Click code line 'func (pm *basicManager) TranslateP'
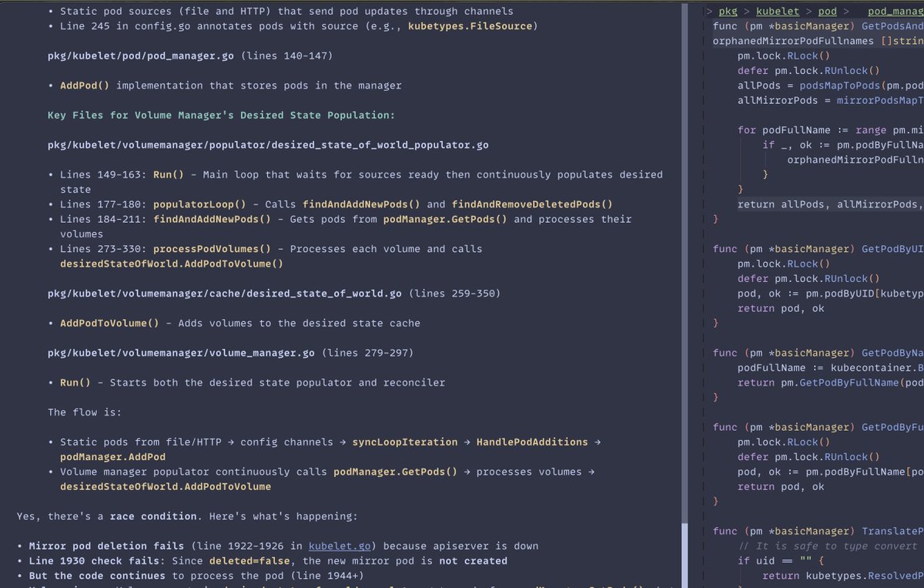 pyautogui.click(x=819, y=531)
